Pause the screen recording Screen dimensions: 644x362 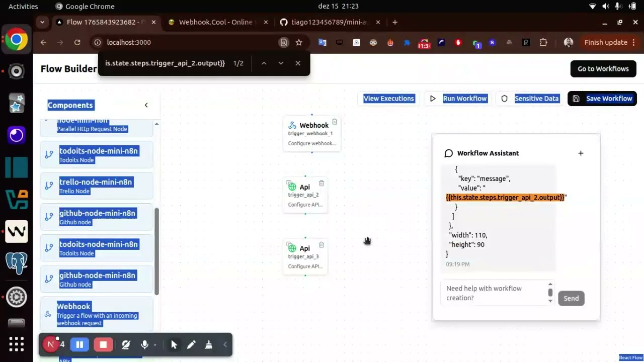coord(79,344)
